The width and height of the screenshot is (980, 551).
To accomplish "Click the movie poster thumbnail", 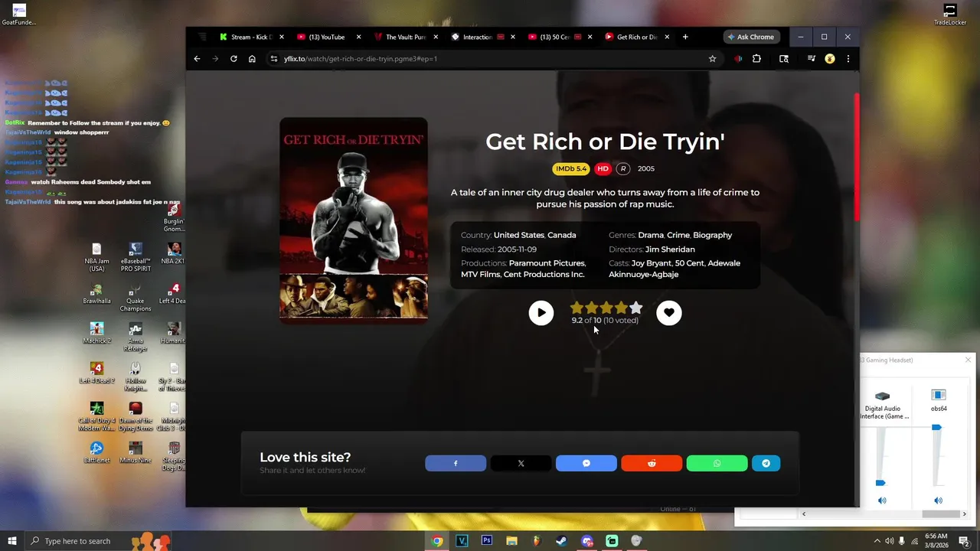I will (x=354, y=220).
